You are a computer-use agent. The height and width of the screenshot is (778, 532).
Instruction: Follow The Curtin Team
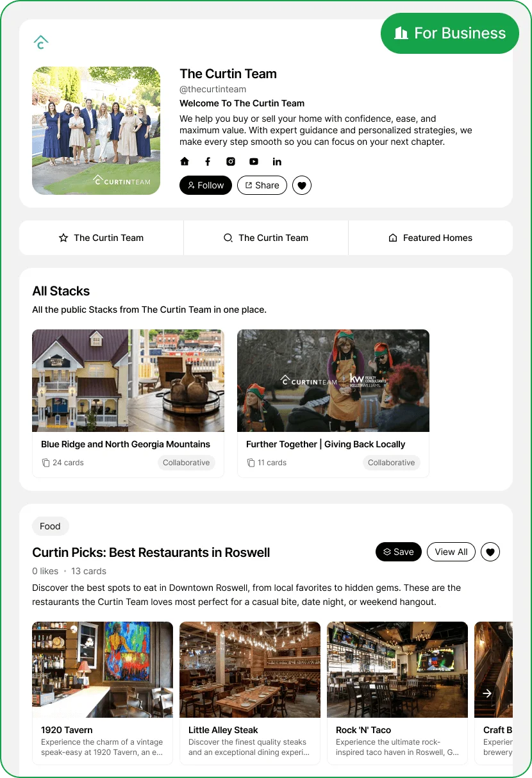206,185
